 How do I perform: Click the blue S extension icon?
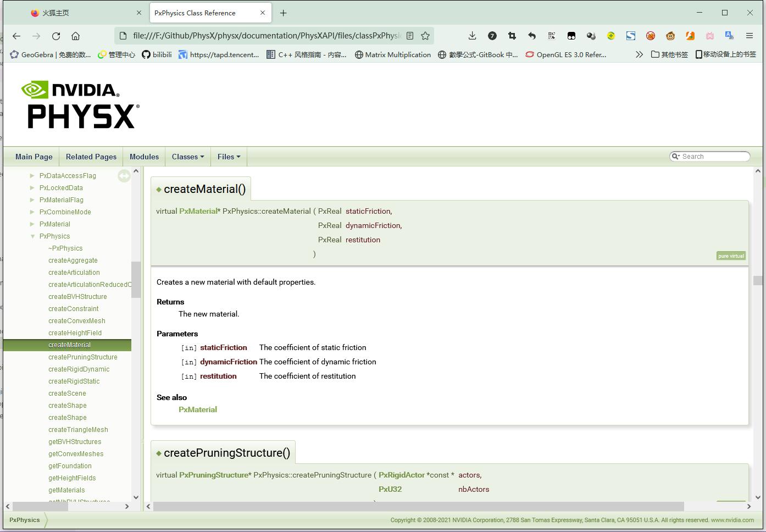point(631,36)
